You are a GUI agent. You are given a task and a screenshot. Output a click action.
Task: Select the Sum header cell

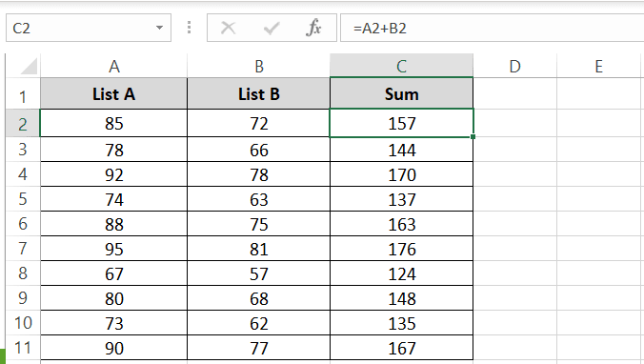click(x=402, y=93)
